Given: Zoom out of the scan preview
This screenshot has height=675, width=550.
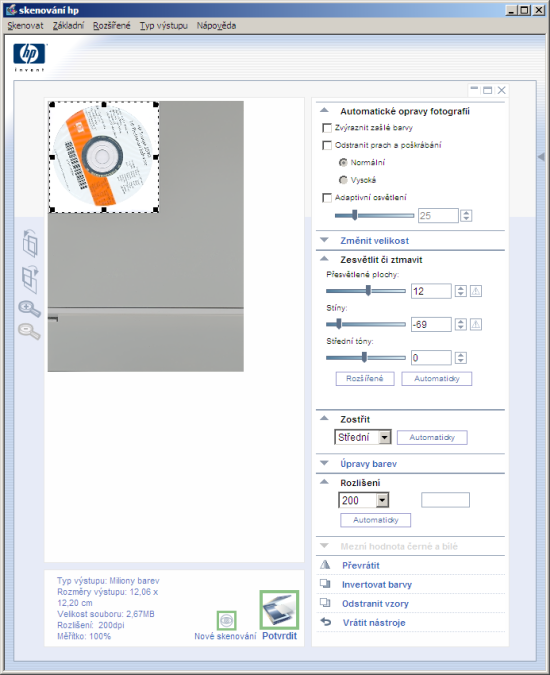Looking at the screenshot, I should 29,331.
